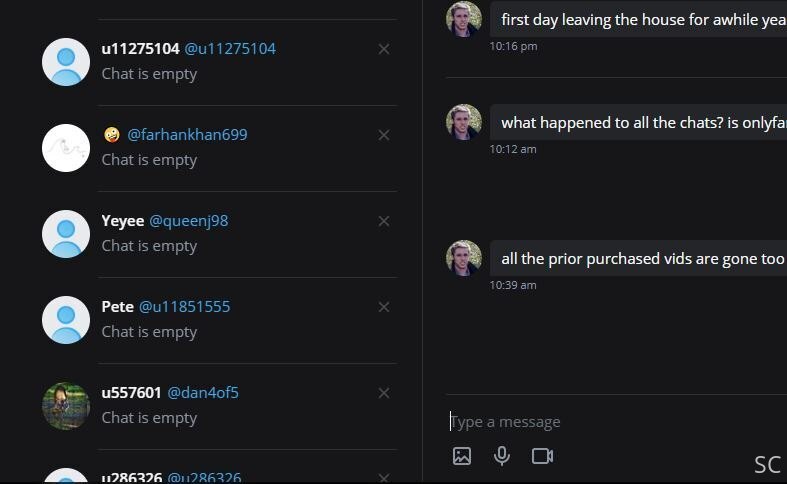Click the u557601 avatar photo

tap(66, 406)
